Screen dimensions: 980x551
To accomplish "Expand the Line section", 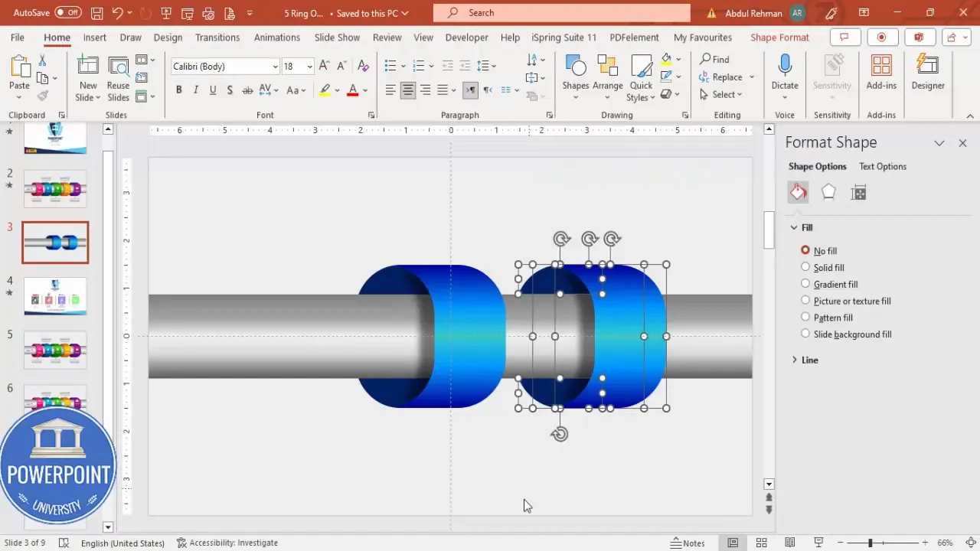I will tap(805, 360).
